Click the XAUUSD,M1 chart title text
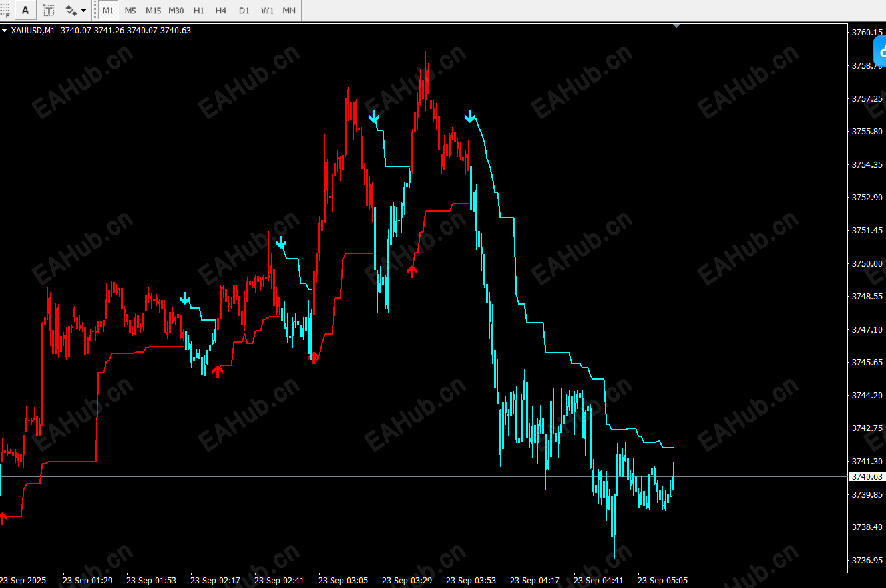The width and height of the screenshot is (886, 588). [x=33, y=30]
